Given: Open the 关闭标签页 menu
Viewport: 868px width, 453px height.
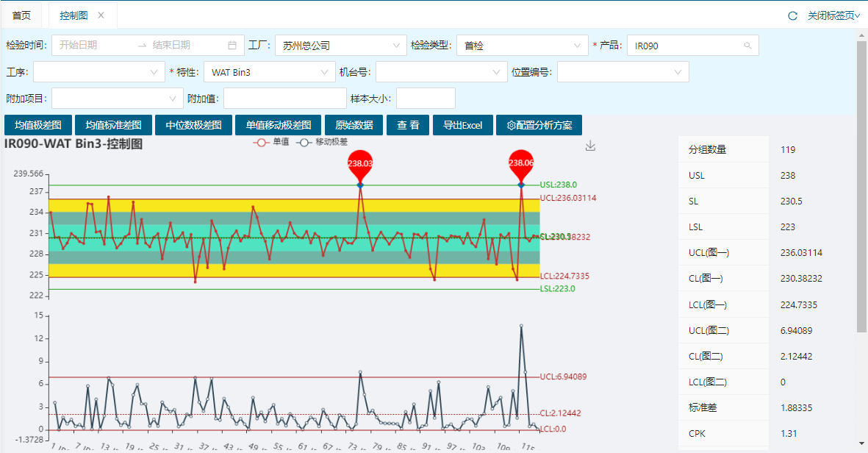Looking at the screenshot, I should [833, 15].
